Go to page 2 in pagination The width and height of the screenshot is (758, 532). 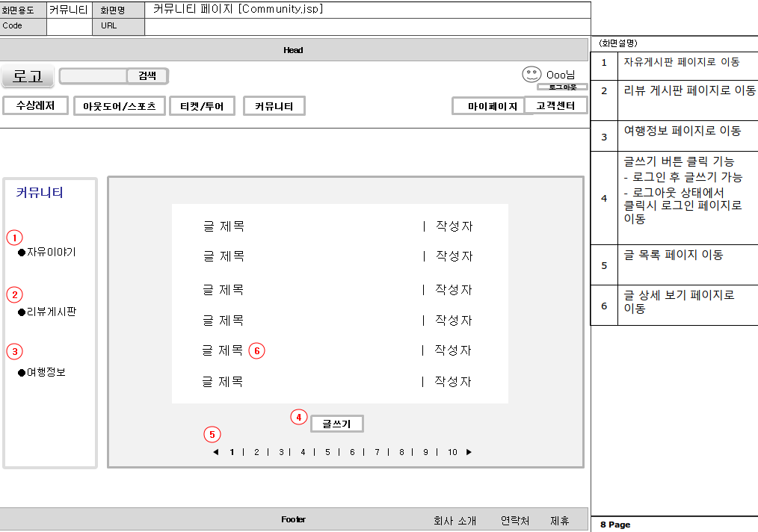pyautogui.click(x=256, y=452)
